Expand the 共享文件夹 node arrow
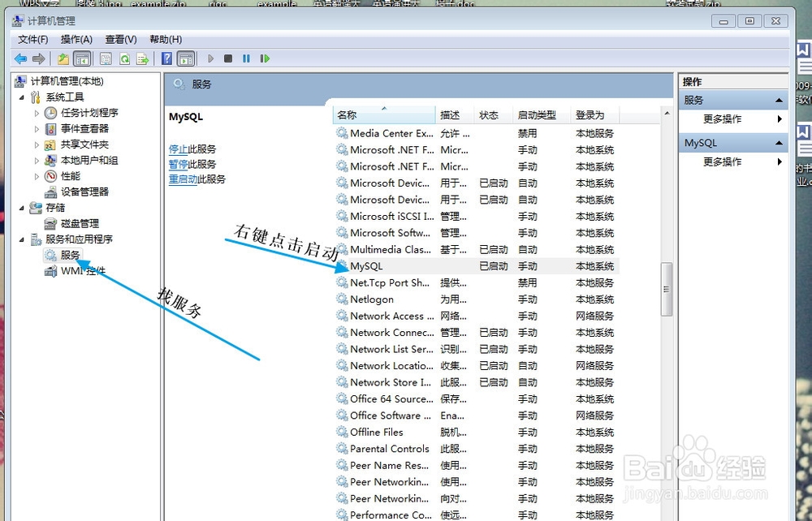 click(37, 144)
